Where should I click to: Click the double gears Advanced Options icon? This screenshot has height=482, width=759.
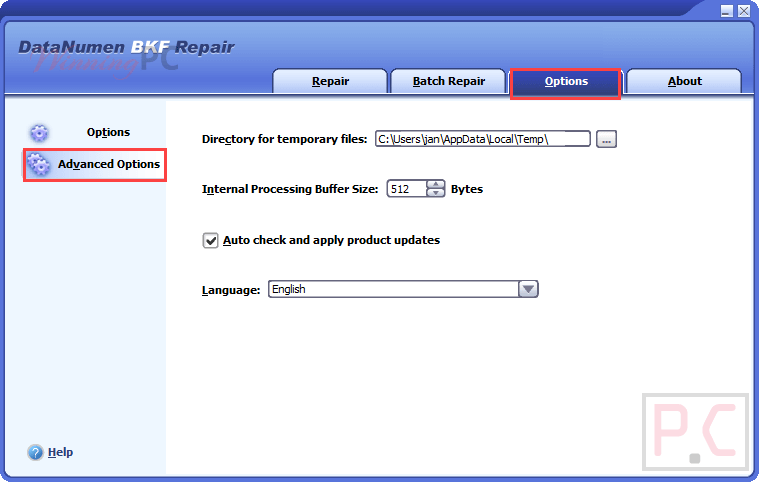click(x=39, y=165)
